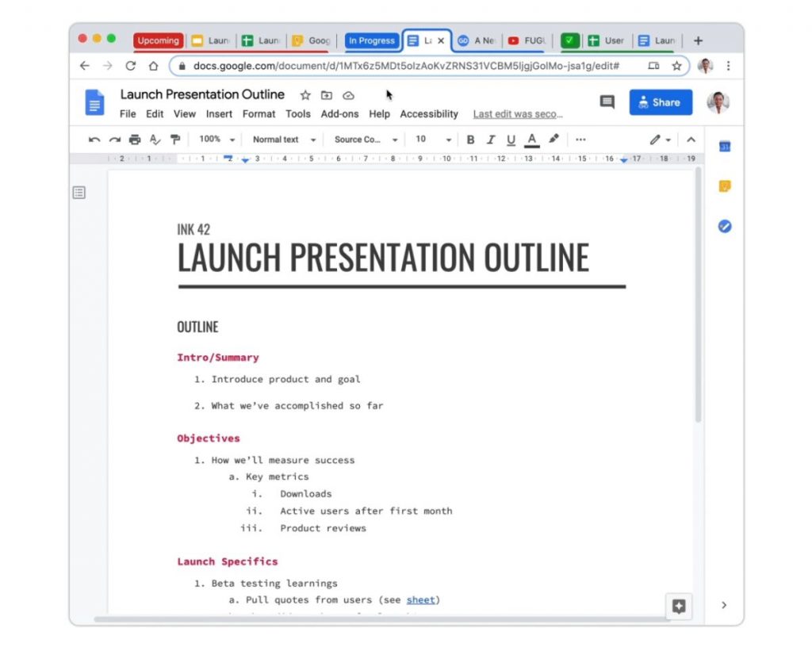Switch to the In Progress browser tab
The width and height of the screenshot is (812, 651).
pos(371,40)
